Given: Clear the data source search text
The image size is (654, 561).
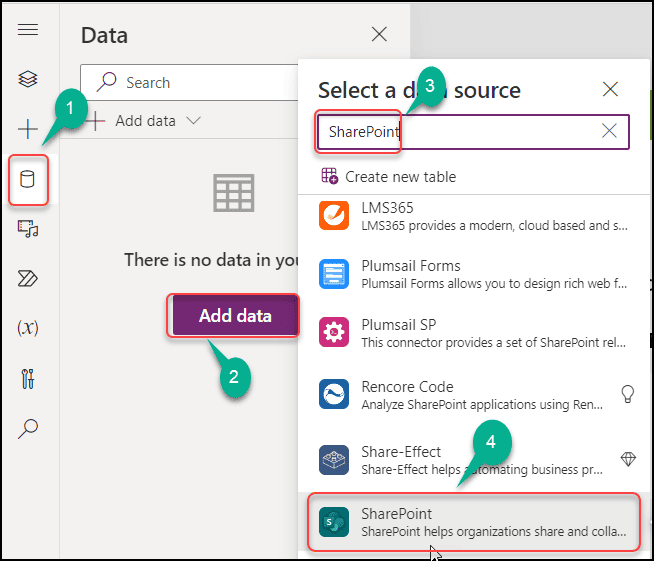Looking at the screenshot, I should pyautogui.click(x=609, y=131).
